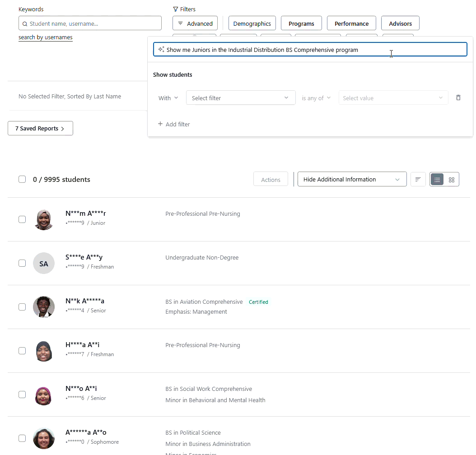Open the Select value dropdown
Viewport: 476px width, 455px height.
[x=393, y=97]
